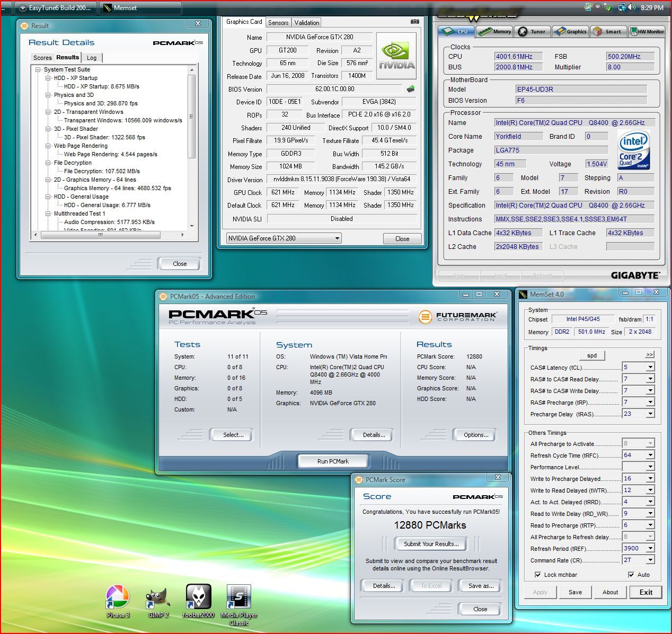Open Refresh Period (tREF) dropdown
The width and height of the screenshot is (672, 634).
pyautogui.click(x=650, y=548)
